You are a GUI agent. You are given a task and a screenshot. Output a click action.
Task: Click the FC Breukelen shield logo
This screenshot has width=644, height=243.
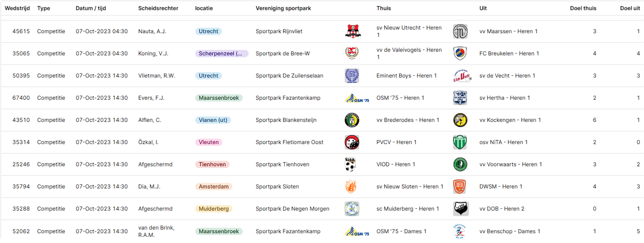click(x=460, y=53)
